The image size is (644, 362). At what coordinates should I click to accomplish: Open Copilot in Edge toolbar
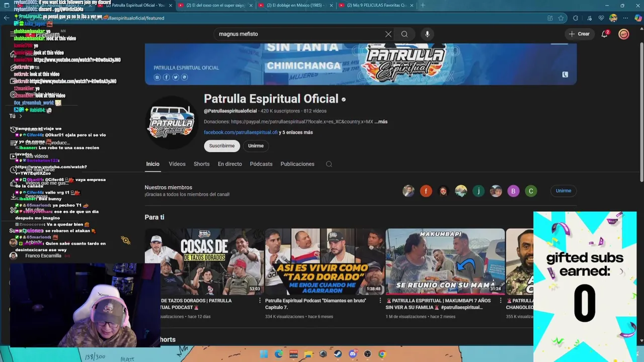coord(638,18)
